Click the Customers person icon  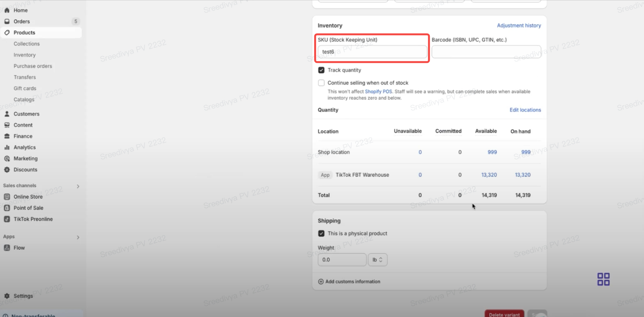(x=7, y=114)
